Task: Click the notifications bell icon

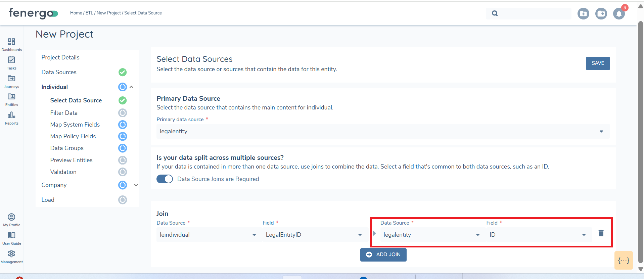Action: point(618,14)
